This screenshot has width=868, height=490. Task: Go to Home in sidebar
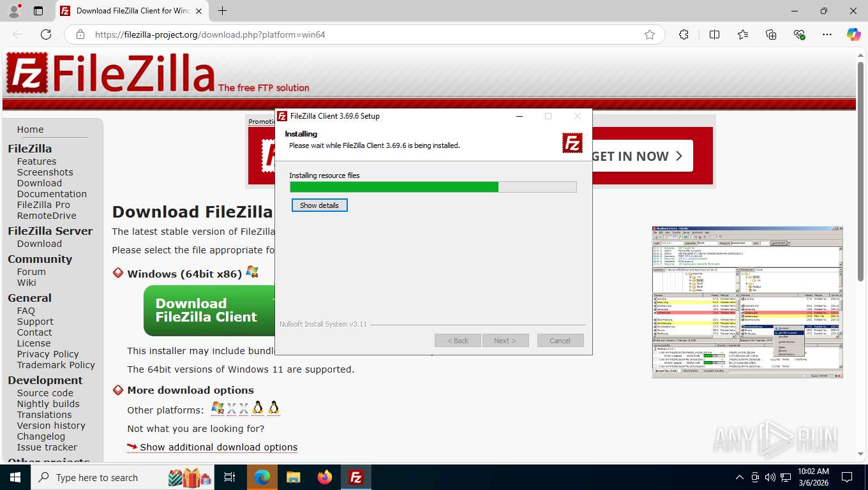point(31,130)
